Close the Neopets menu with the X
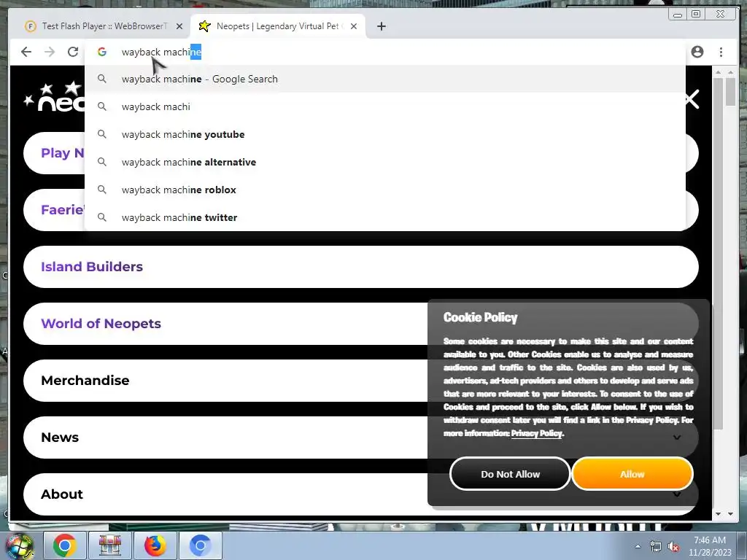 pos(692,99)
